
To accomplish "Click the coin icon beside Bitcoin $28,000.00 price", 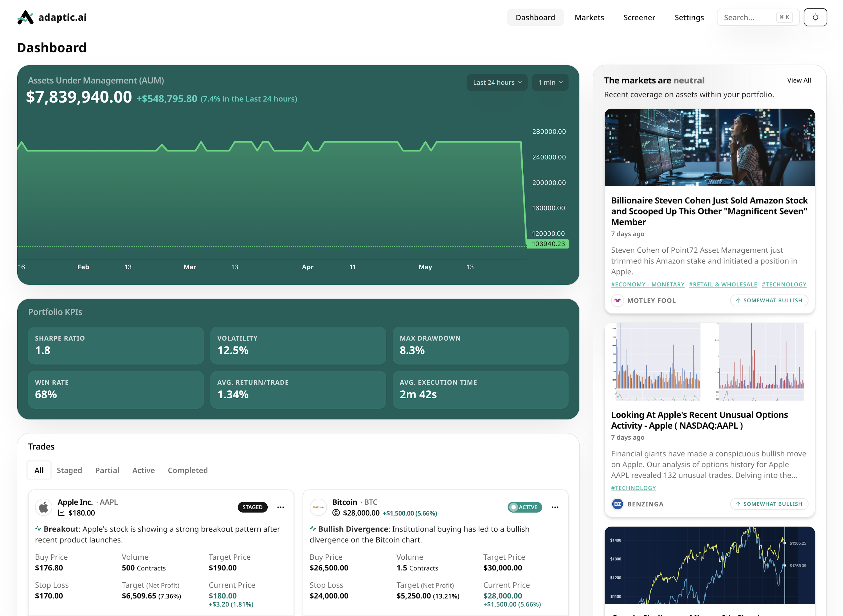I will point(336,513).
